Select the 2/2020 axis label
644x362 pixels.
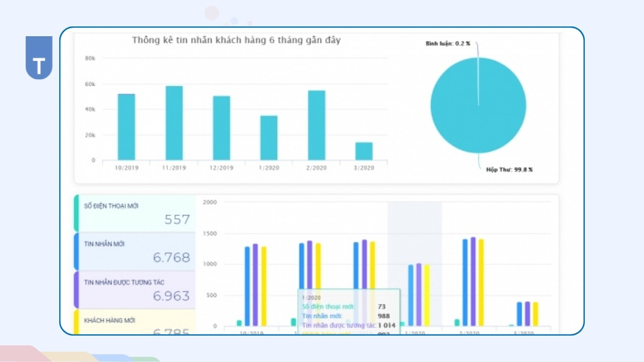point(317,168)
